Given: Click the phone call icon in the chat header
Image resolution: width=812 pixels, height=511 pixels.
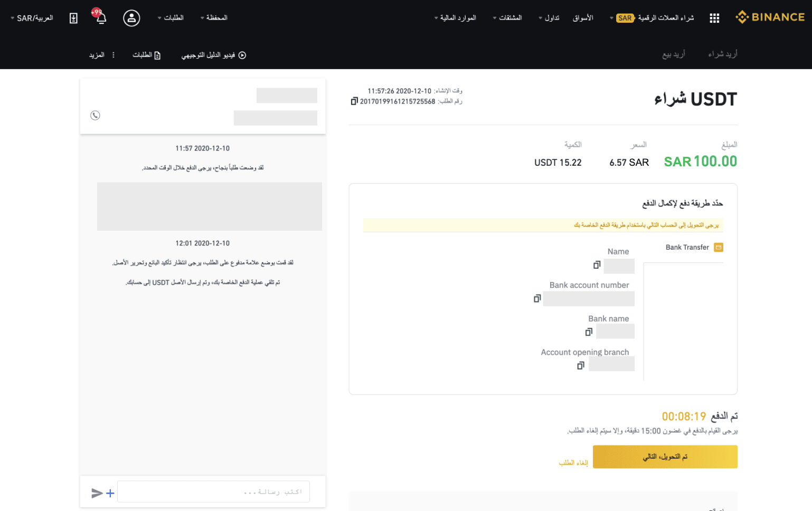Looking at the screenshot, I should coord(95,115).
